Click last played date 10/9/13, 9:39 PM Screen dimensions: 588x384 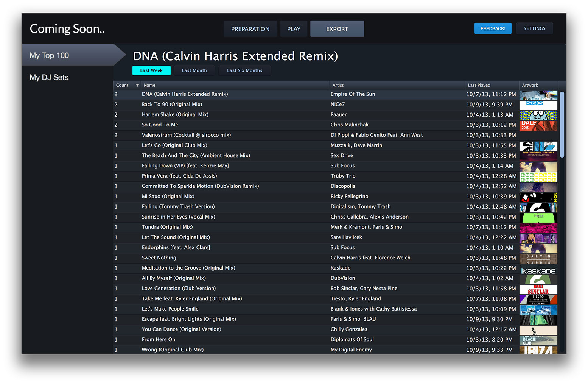click(x=489, y=105)
